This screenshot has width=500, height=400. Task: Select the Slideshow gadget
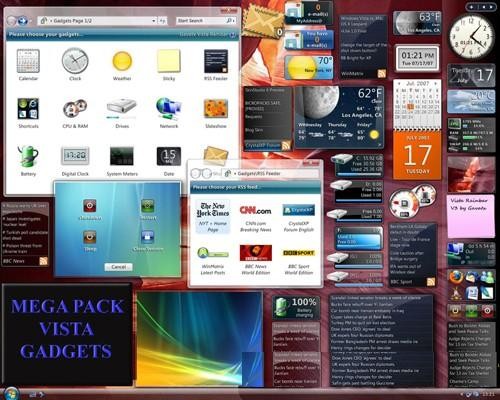(216, 109)
